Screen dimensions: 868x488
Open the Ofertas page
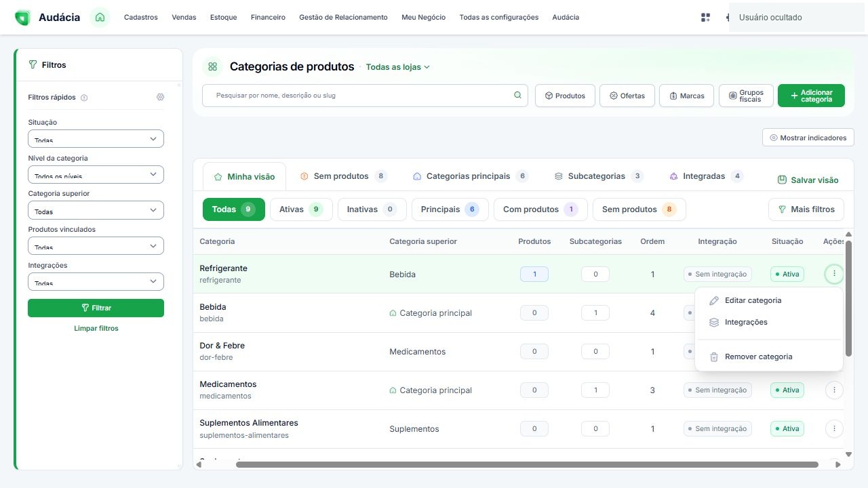click(x=627, y=96)
